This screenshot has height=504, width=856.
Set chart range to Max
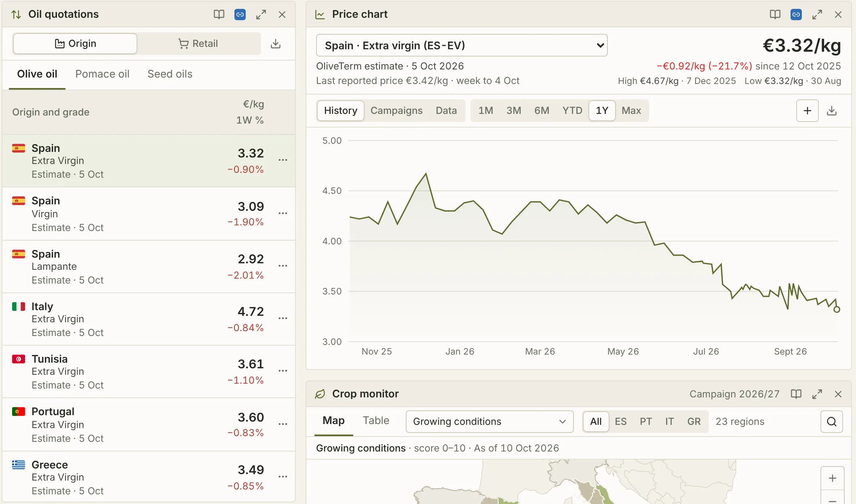(631, 111)
